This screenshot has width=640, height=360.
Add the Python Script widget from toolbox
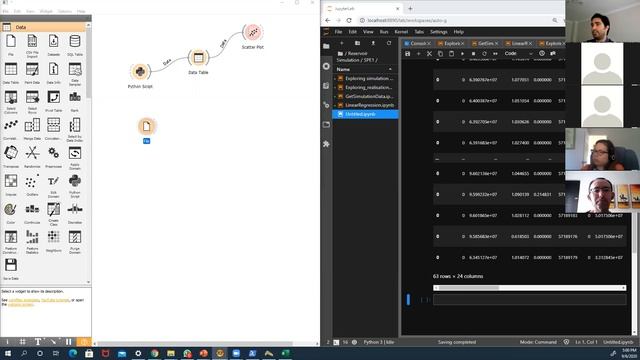(x=75, y=186)
